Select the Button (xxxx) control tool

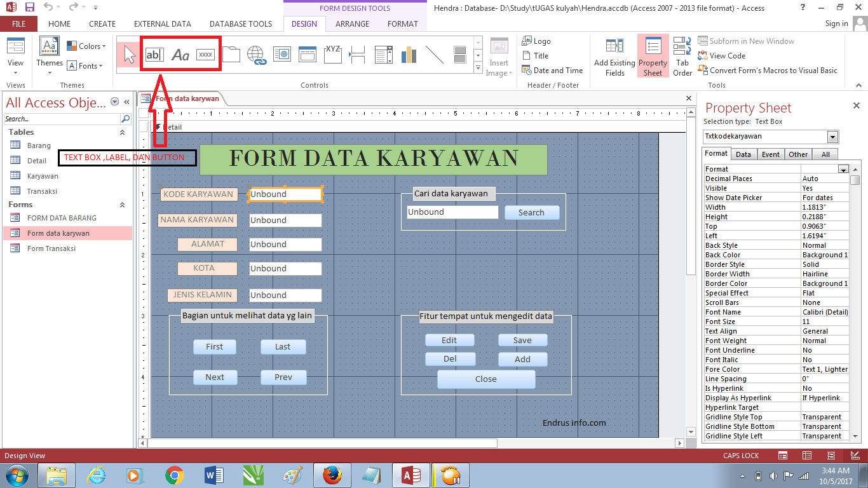point(206,55)
